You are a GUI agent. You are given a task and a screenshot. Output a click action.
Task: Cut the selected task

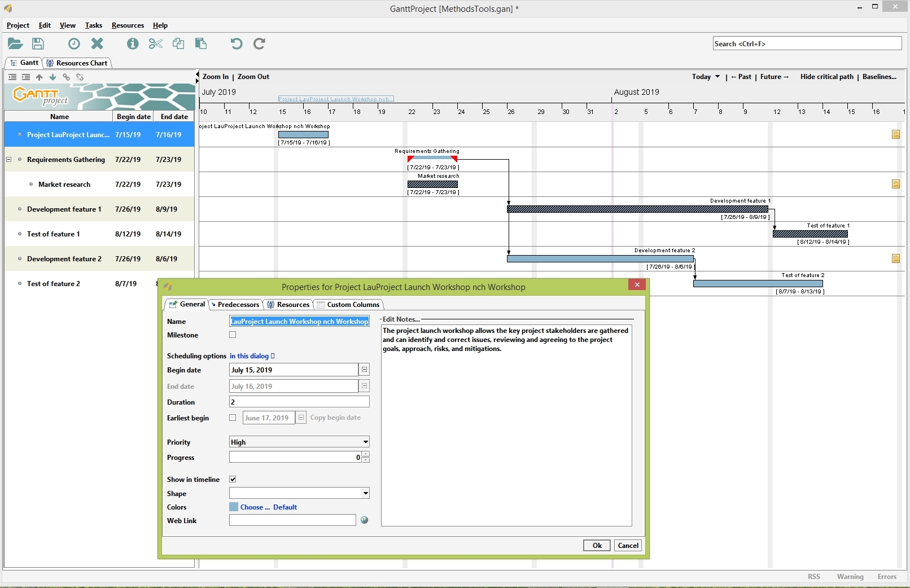click(x=155, y=43)
